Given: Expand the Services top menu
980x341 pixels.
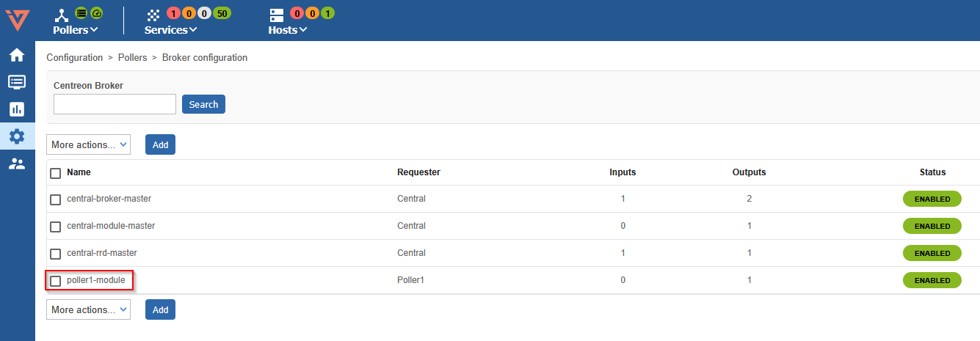Looking at the screenshot, I should point(170,30).
